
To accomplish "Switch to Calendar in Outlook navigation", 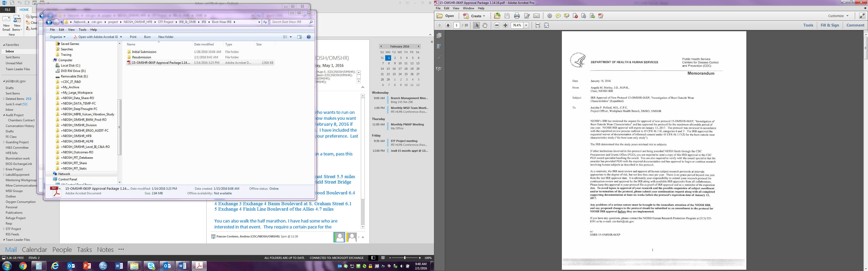I will point(34,250).
